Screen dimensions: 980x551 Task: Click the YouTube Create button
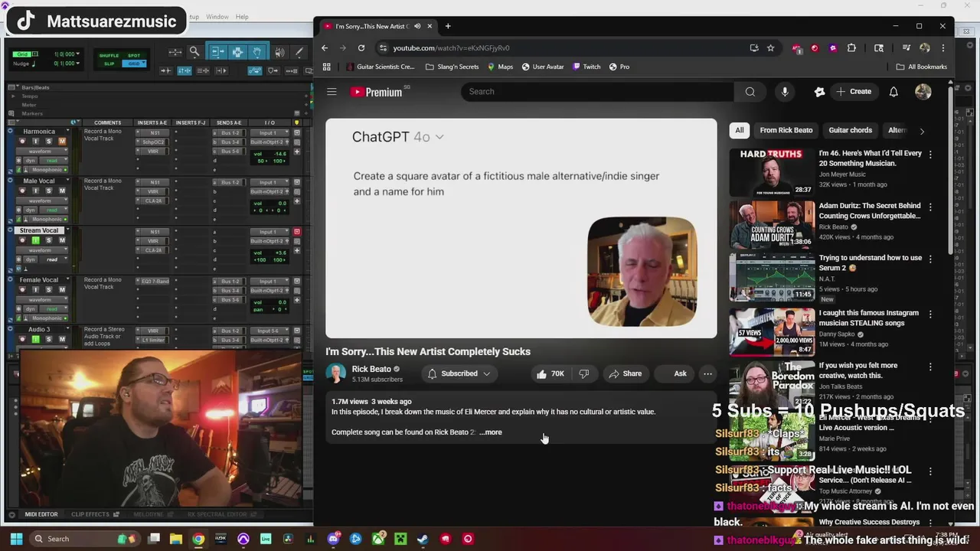[x=854, y=92]
